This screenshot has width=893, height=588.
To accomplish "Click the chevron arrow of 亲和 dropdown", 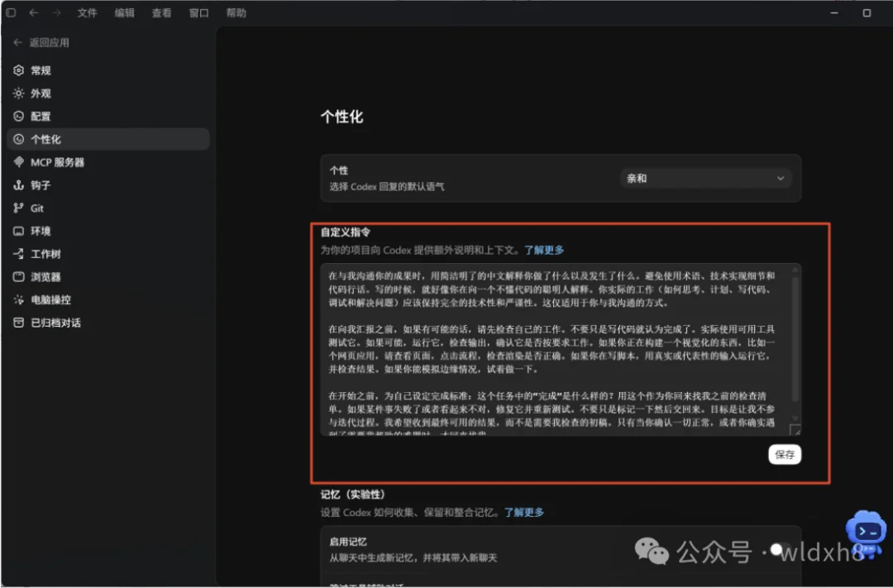I will point(781,179).
